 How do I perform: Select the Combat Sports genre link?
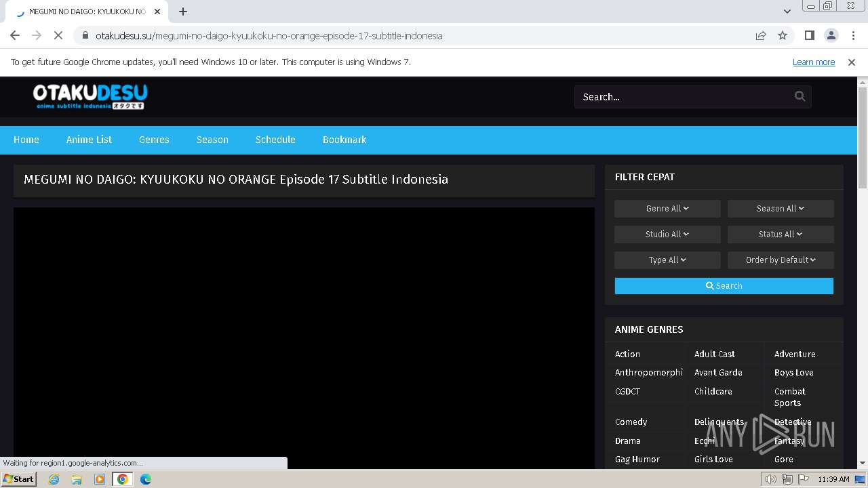click(790, 397)
